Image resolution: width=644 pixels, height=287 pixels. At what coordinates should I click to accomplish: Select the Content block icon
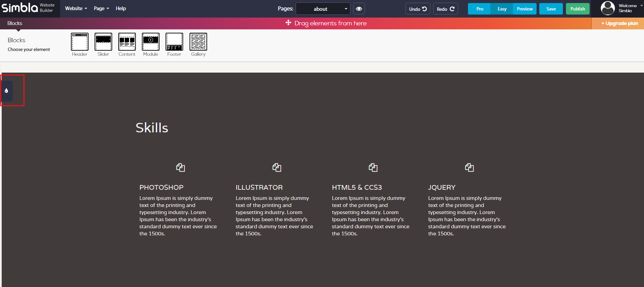127,42
